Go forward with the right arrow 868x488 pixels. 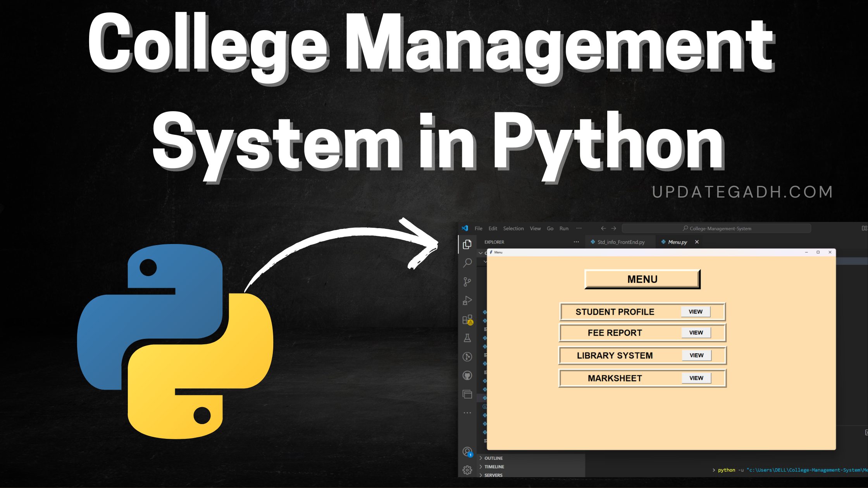(x=614, y=229)
